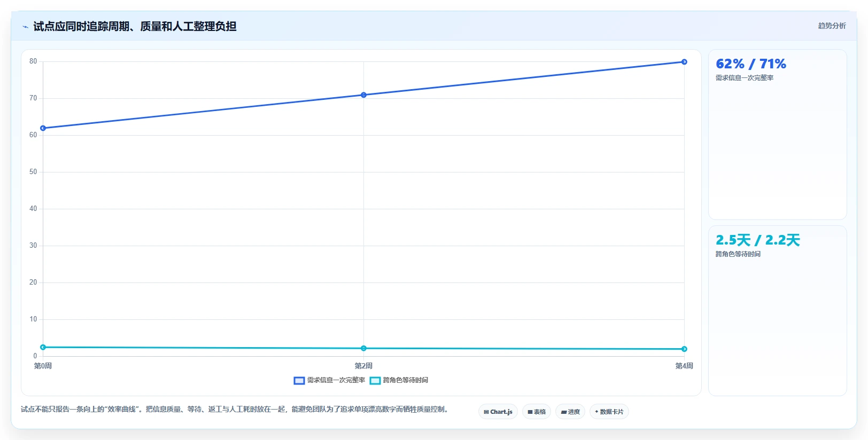Image resolution: width=868 pixels, height=440 pixels.
Task: Click cyan data point at 第2周
Action: (363, 348)
